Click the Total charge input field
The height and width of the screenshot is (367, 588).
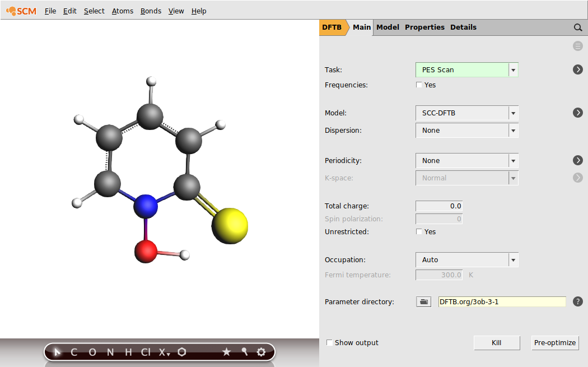[438, 206]
